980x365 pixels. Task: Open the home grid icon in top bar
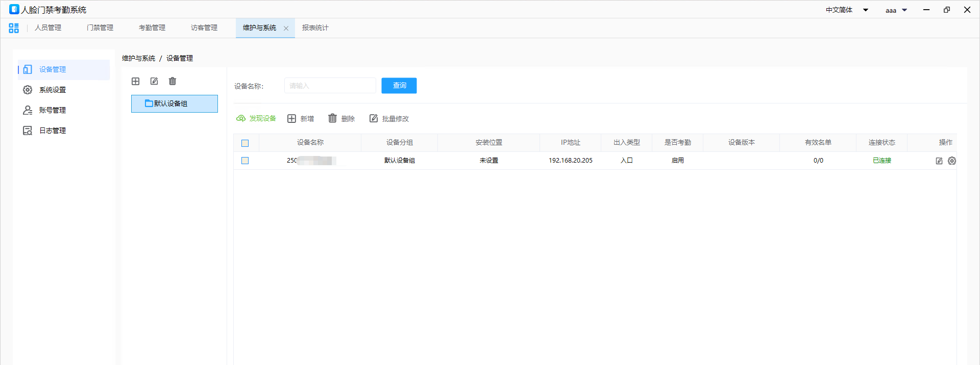(x=14, y=28)
